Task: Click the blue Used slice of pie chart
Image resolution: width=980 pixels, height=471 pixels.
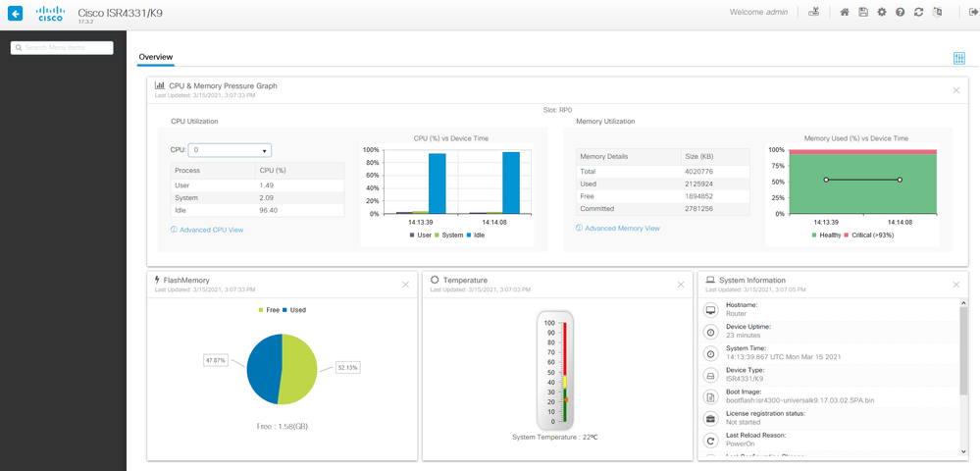Action: click(x=263, y=369)
